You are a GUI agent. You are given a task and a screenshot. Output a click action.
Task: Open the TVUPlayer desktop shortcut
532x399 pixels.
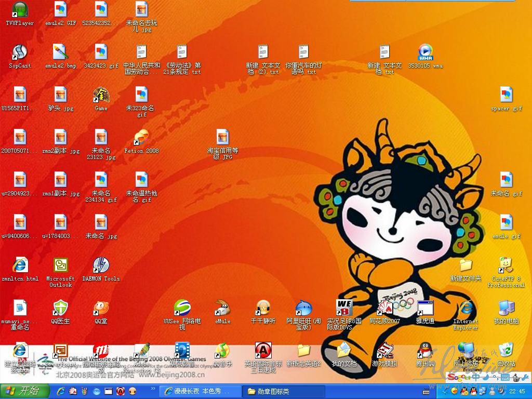pyautogui.click(x=20, y=10)
